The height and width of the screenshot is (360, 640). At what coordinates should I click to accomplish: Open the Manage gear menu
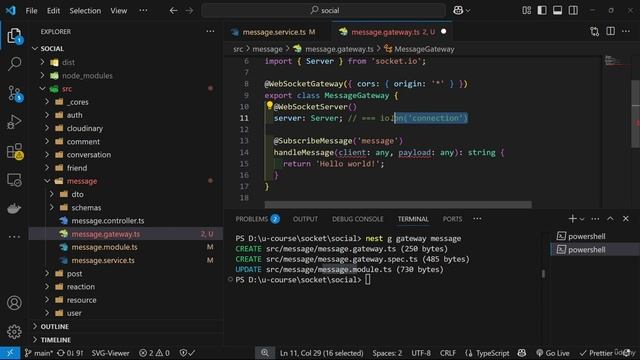[x=14, y=331]
